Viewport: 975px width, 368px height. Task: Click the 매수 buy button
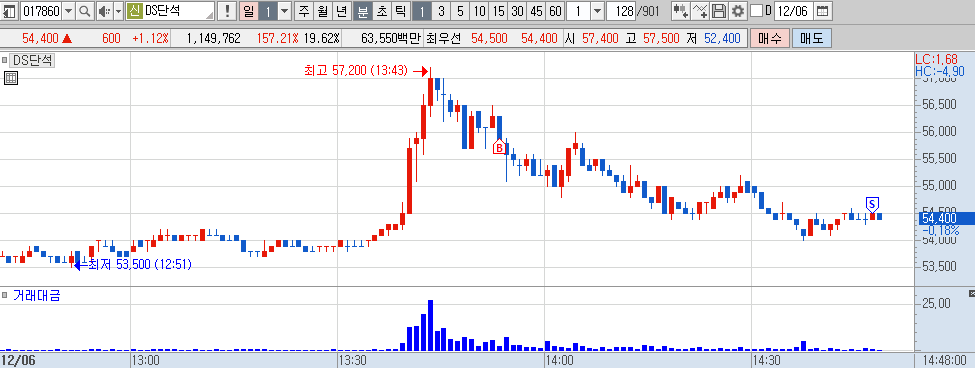click(x=769, y=39)
